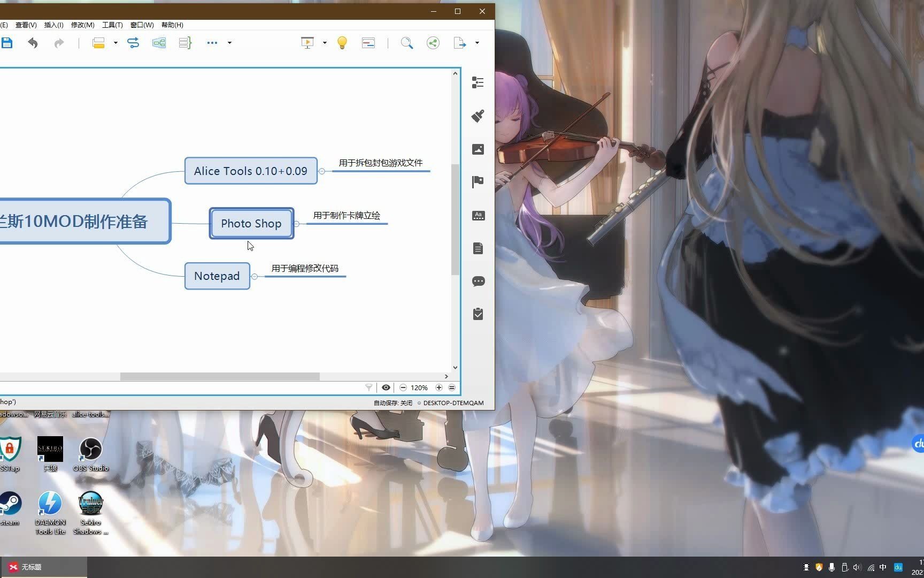The width and height of the screenshot is (924, 578).
Task: Zoom out with the minus button
Action: coord(403,387)
